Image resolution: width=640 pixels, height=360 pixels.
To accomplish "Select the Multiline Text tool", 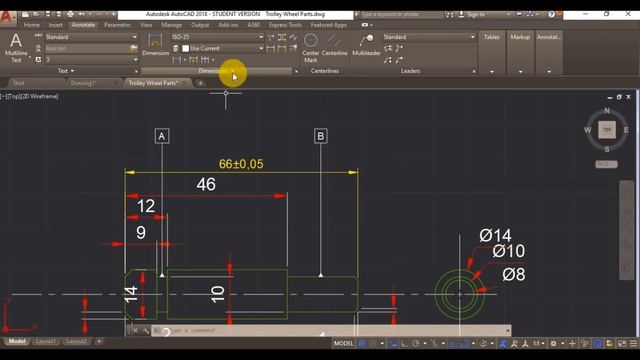I will [16, 47].
